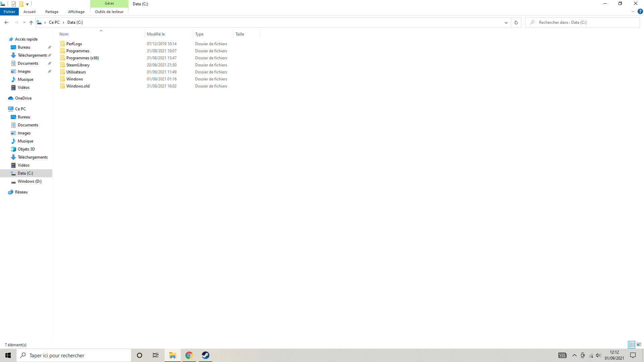Switch to details view layout

click(x=632, y=345)
